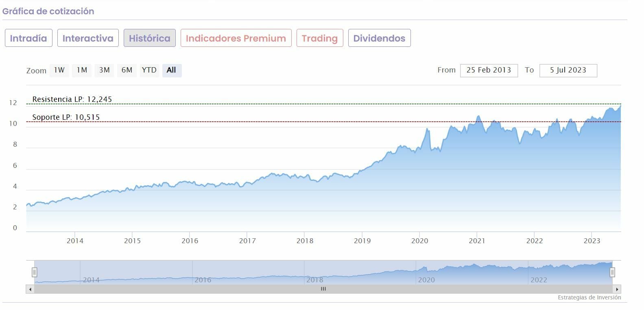Set zoom range to 1M
Screen dimensions: 644x310
coord(82,70)
